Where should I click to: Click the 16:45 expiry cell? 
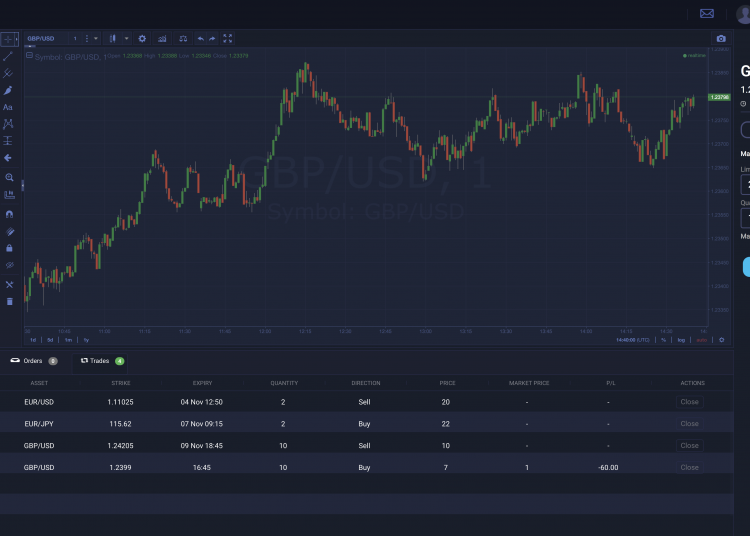coord(201,468)
